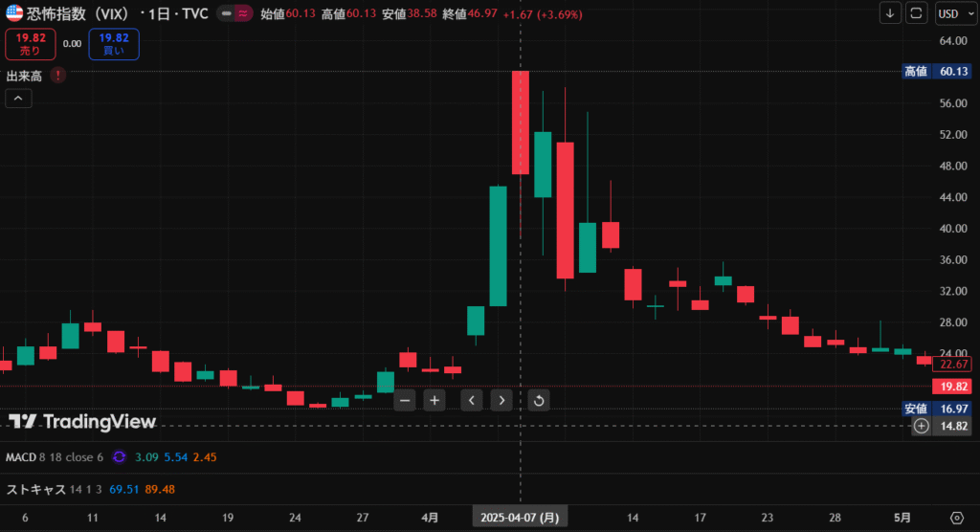The width and height of the screenshot is (980, 532).
Task: Click the US flag symbol icon
Action: (13, 13)
